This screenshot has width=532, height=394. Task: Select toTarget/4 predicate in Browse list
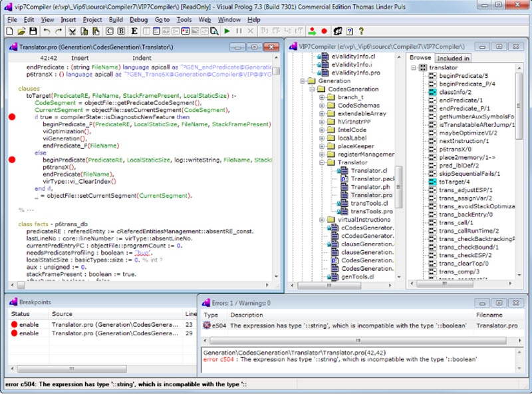(454, 182)
